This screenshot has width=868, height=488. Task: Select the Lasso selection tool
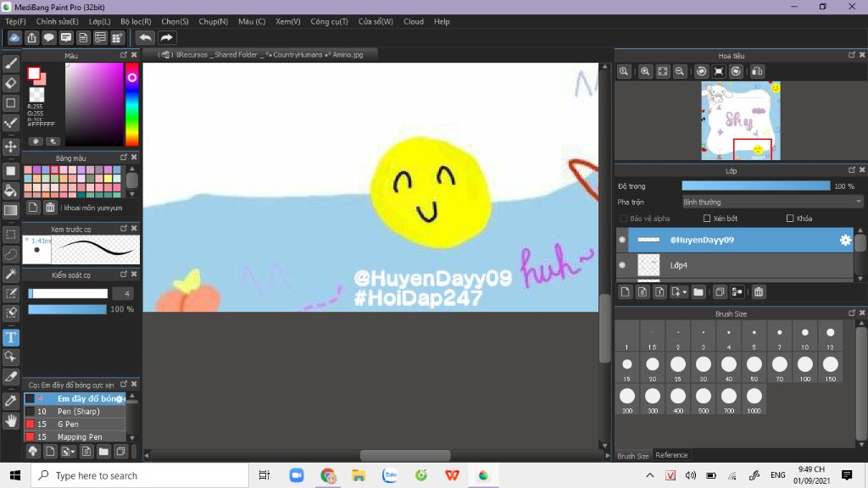pos(10,254)
